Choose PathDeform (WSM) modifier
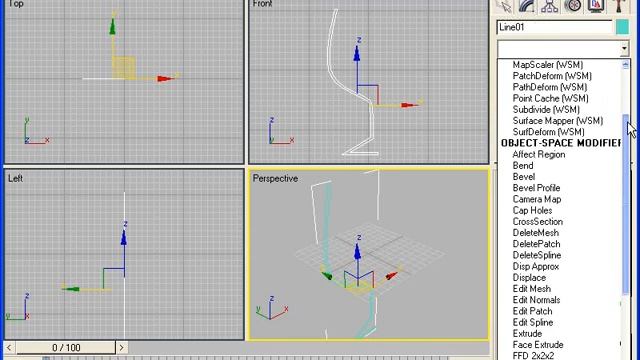 click(x=549, y=87)
